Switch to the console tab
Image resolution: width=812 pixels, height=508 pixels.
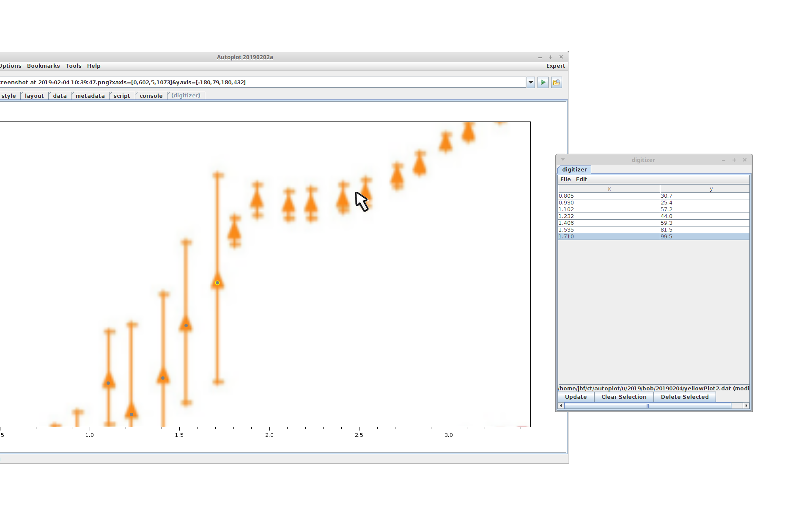151,96
